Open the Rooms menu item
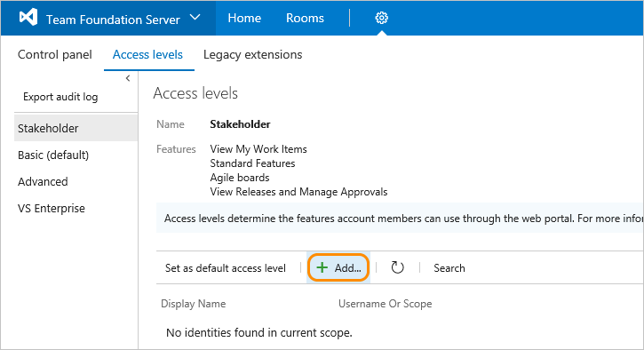Image resolution: width=644 pixels, height=350 pixels. pos(305,18)
